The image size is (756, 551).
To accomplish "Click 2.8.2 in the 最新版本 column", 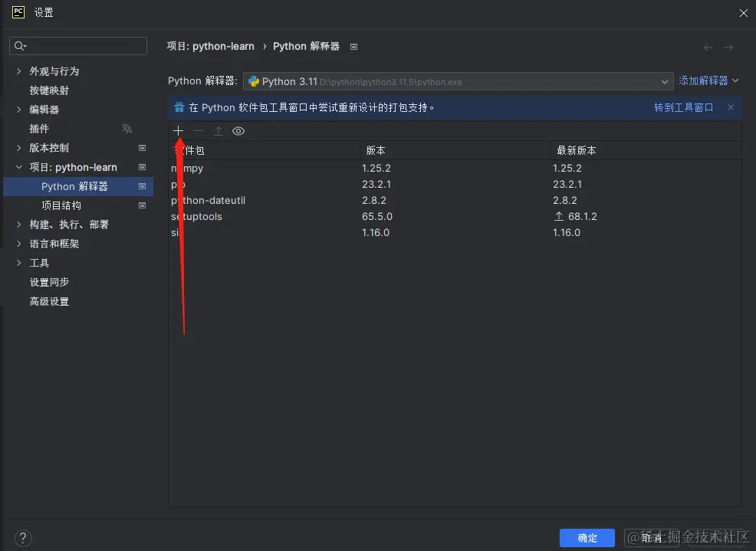I will pyautogui.click(x=564, y=200).
